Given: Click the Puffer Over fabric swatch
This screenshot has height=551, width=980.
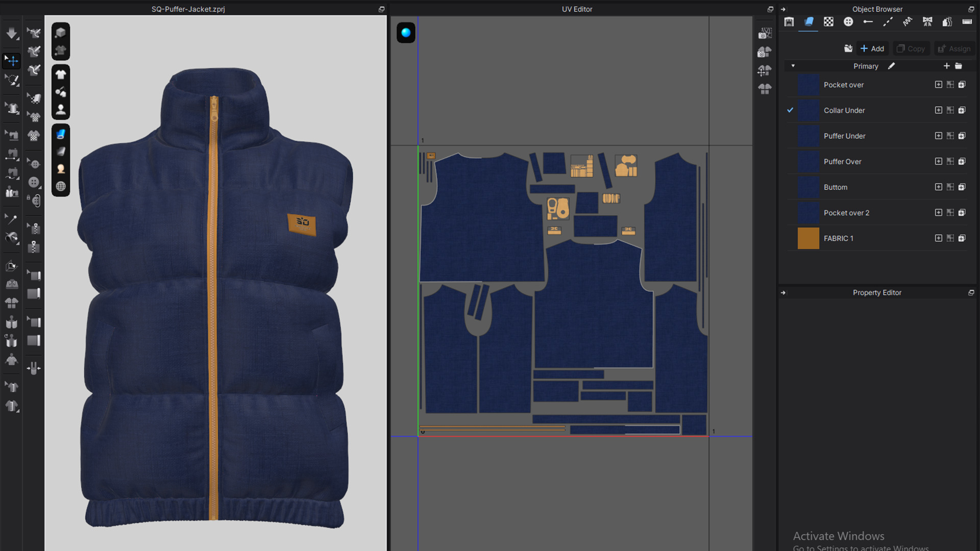Looking at the screenshot, I should pos(808,161).
